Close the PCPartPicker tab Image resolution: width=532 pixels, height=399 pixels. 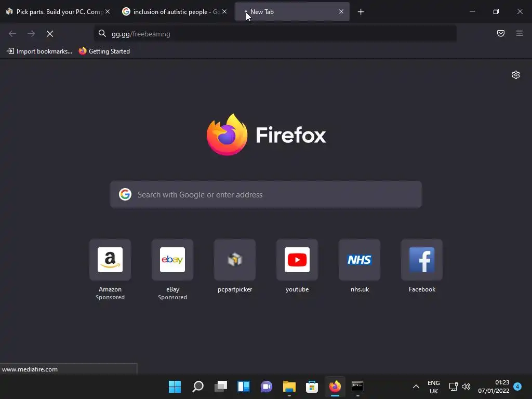[x=108, y=11]
